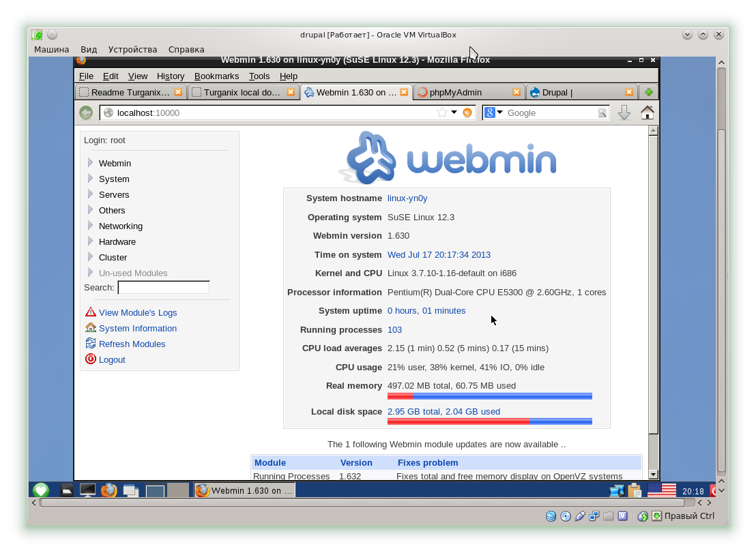Click the warning triangle logs icon
Screen dimensions: 756x553
[91, 312]
